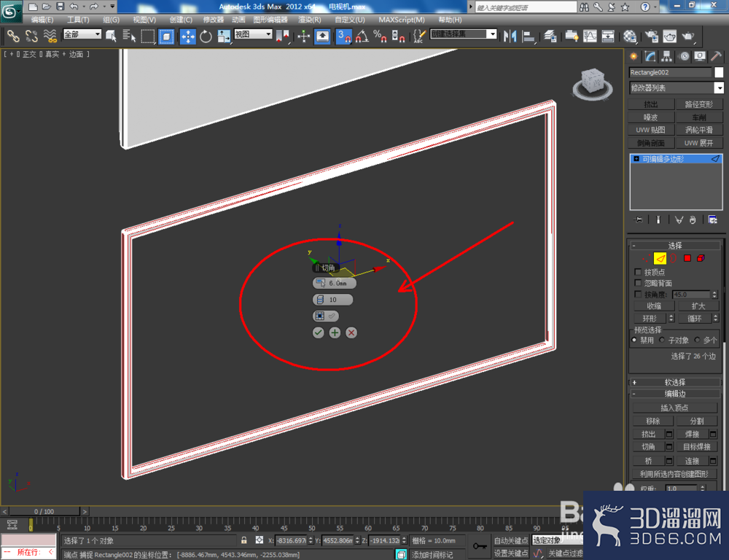Collapse the 编辑边 rollout
Screen dimensions: 729x560
point(675,394)
